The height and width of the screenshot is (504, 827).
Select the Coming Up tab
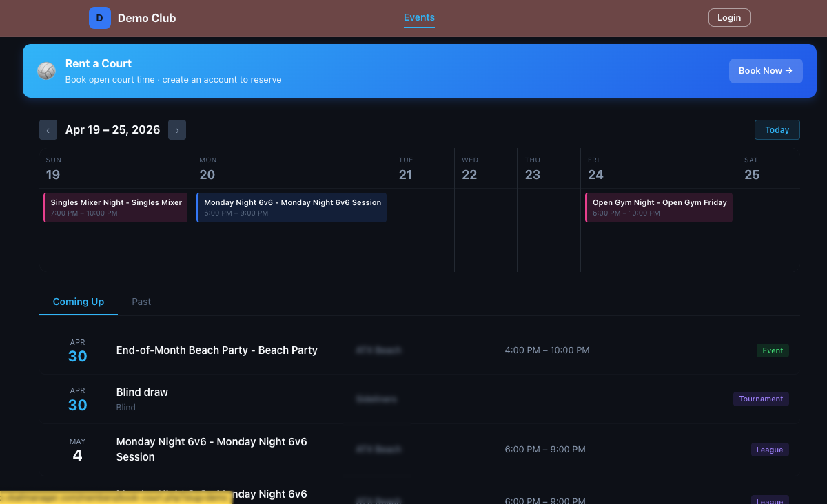[x=78, y=302]
